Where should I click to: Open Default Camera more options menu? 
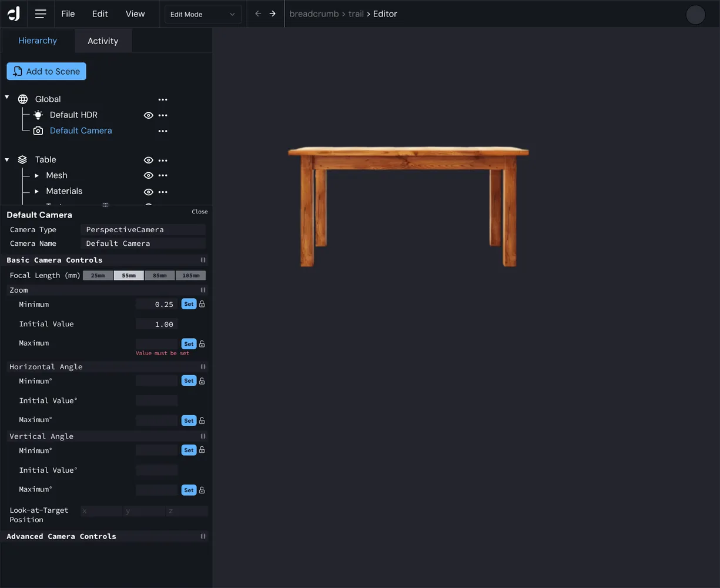[x=163, y=131]
